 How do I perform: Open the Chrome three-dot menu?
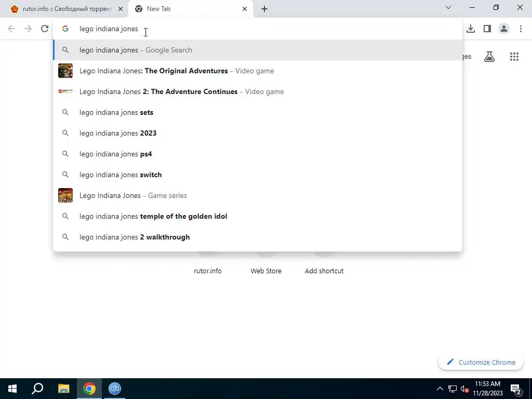coord(521,29)
